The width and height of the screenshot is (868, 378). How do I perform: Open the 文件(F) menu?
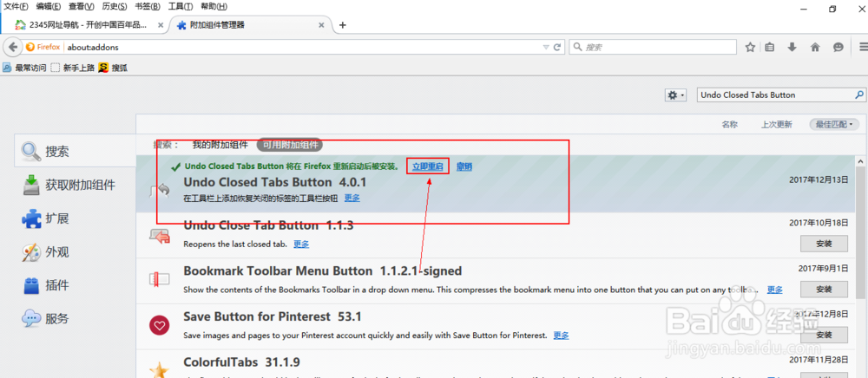(16, 7)
